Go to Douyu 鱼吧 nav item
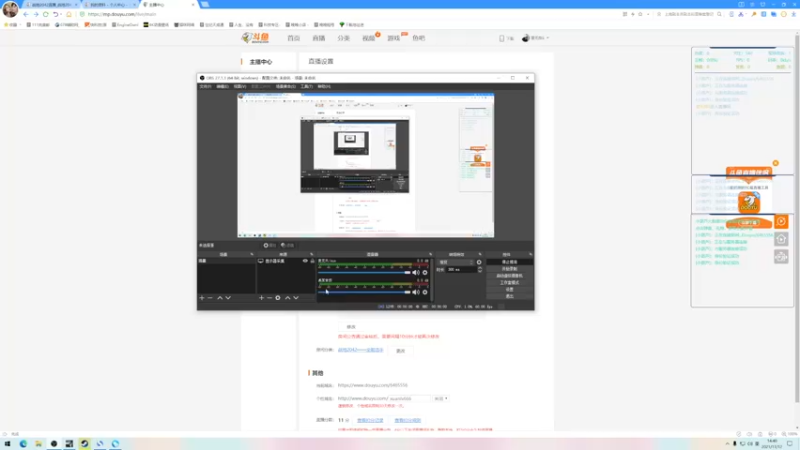 [x=418, y=38]
